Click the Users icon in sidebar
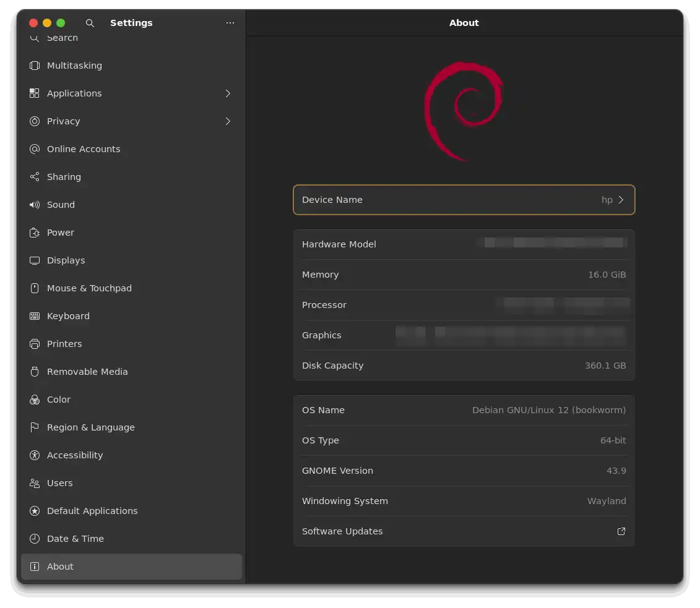Image resolution: width=700 pixels, height=608 pixels. click(35, 483)
